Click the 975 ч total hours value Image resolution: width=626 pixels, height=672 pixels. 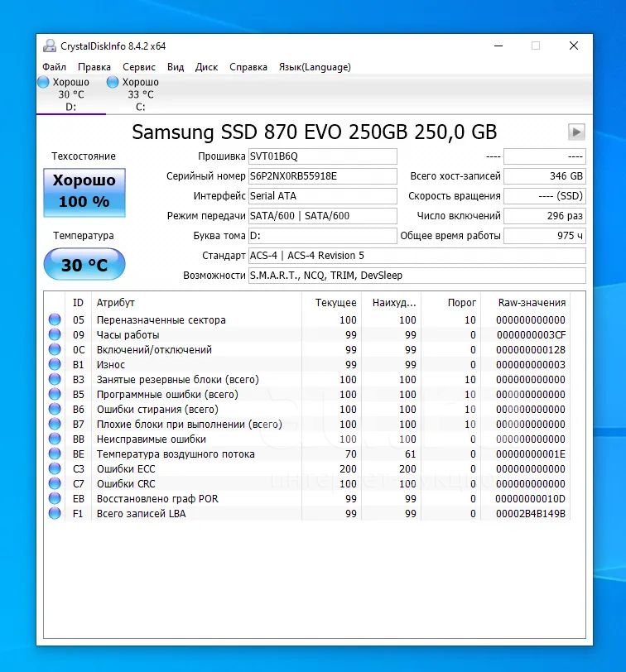(x=545, y=236)
